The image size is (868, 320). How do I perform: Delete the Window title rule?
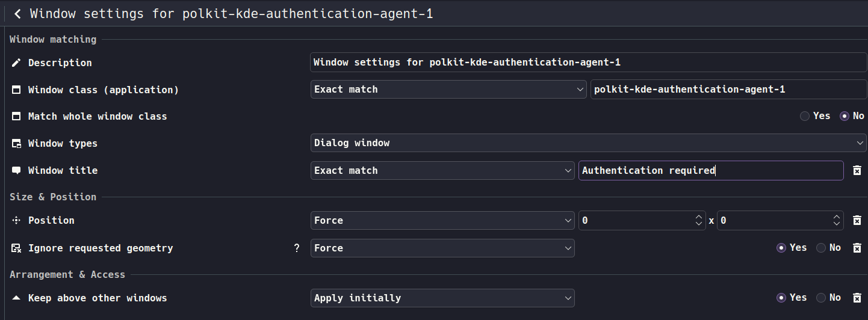[857, 171]
